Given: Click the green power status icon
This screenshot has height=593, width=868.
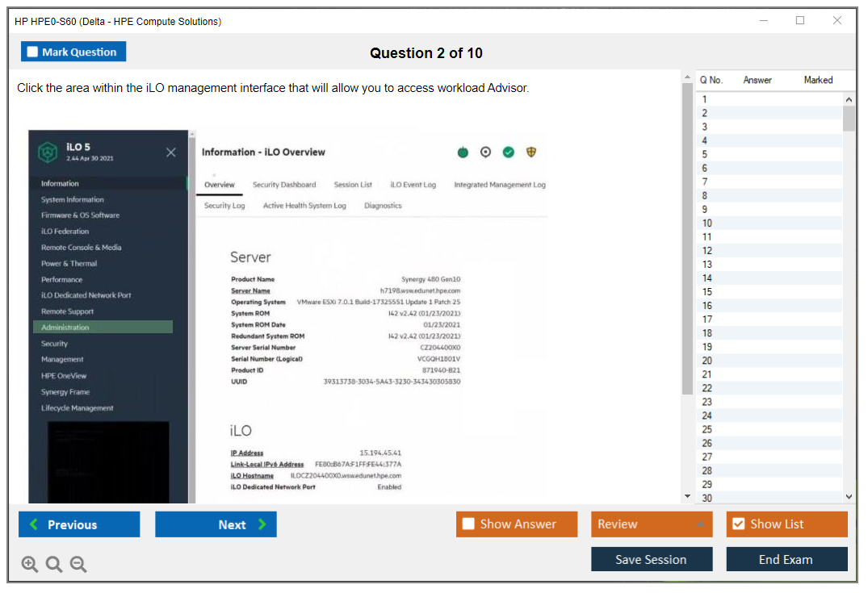Looking at the screenshot, I should [463, 152].
